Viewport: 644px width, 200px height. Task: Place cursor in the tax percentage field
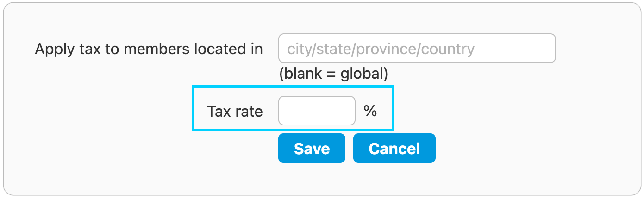(317, 111)
